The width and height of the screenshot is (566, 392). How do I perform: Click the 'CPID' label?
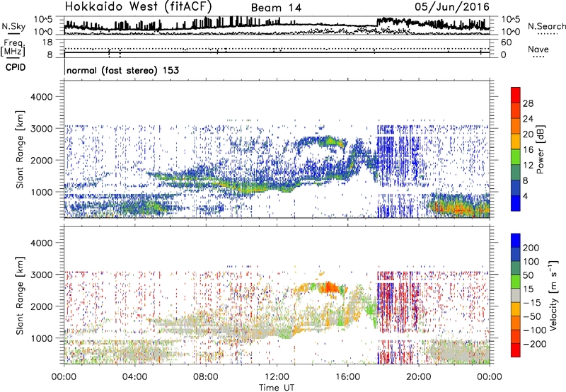tap(16, 67)
